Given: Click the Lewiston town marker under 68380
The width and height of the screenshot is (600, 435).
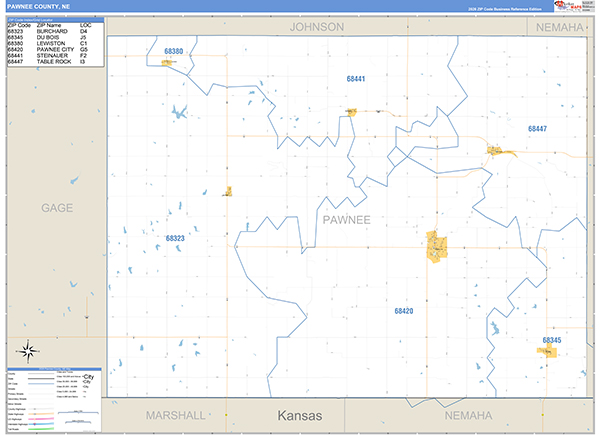Looking at the screenshot, I should [x=166, y=62].
